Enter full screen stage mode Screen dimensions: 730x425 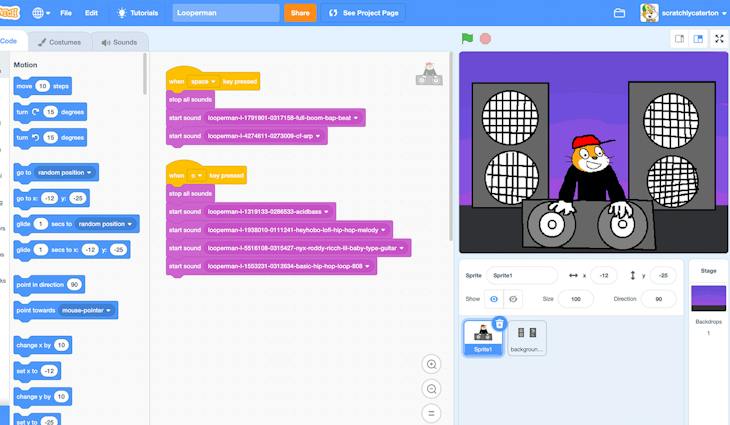coord(719,39)
